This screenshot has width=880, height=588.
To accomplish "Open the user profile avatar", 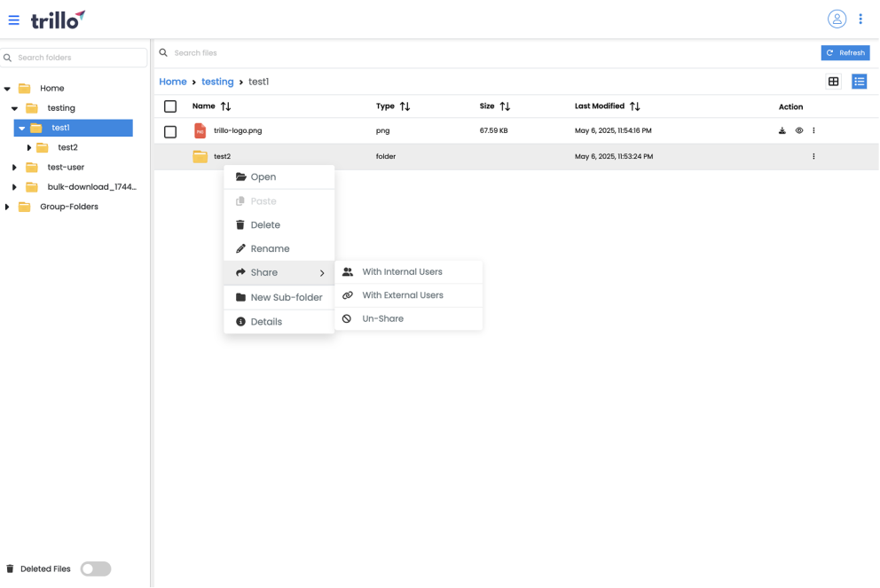I will (x=837, y=20).
